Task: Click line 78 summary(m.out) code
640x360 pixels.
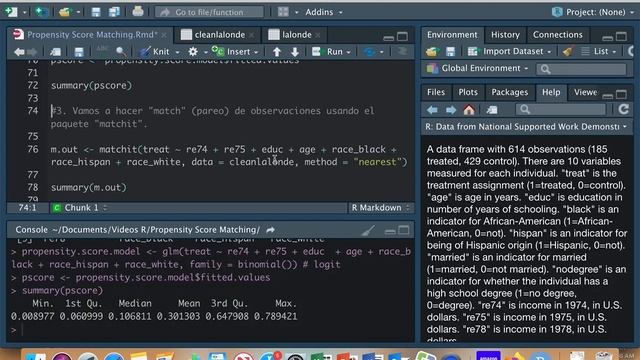Action: tap(89, 187)
